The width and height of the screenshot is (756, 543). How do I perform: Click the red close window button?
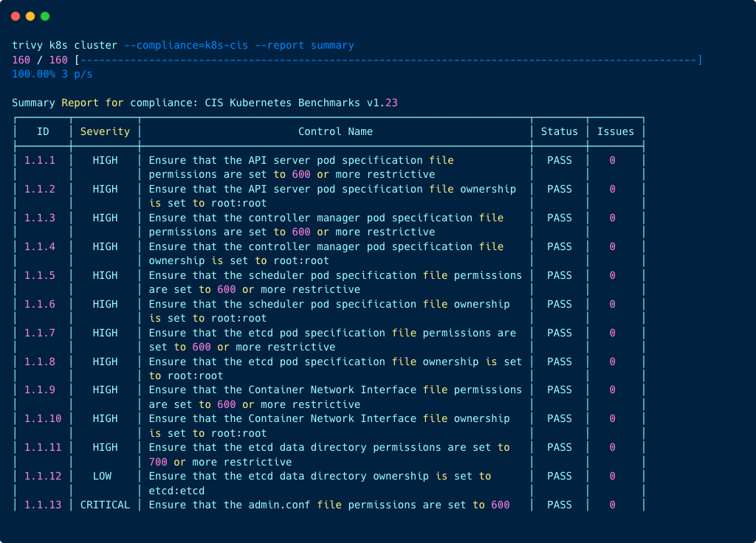(16, 16)
